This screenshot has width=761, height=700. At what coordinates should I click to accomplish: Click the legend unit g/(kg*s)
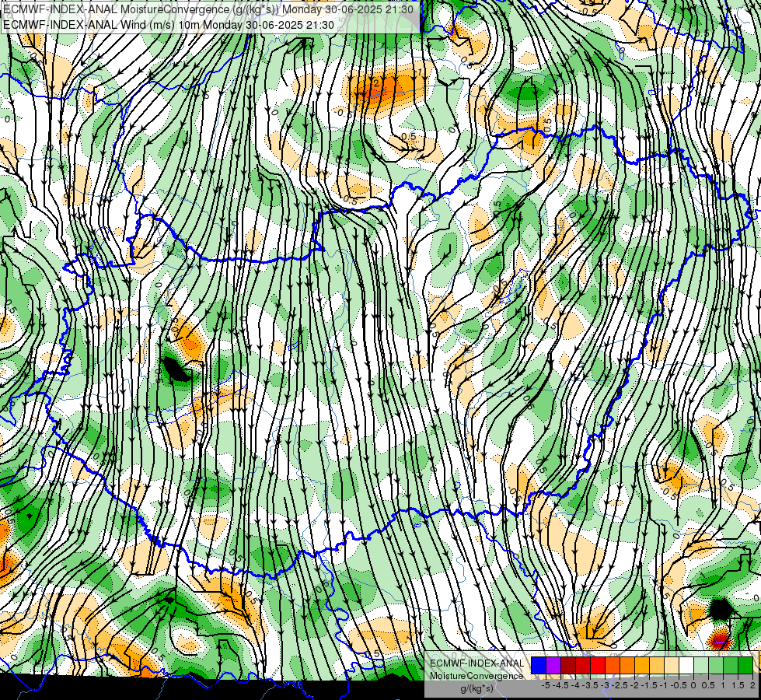[x=476, y=689]
